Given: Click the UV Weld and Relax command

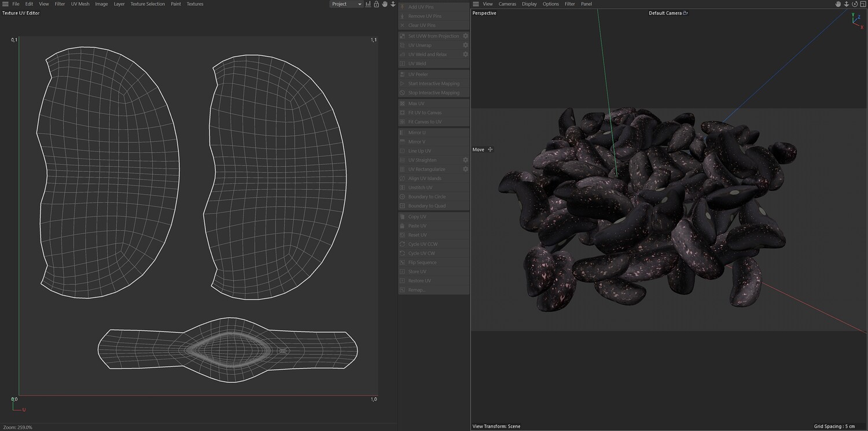Looking at the screenshot, I should click(x=427, y=54).
